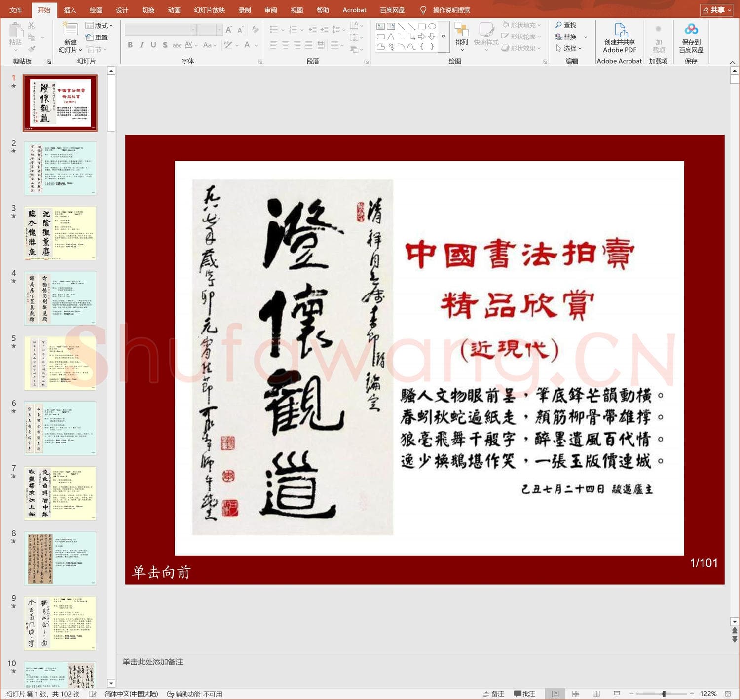
Task: Click the Find (查找) button
Action: click(x=565, y=25)
